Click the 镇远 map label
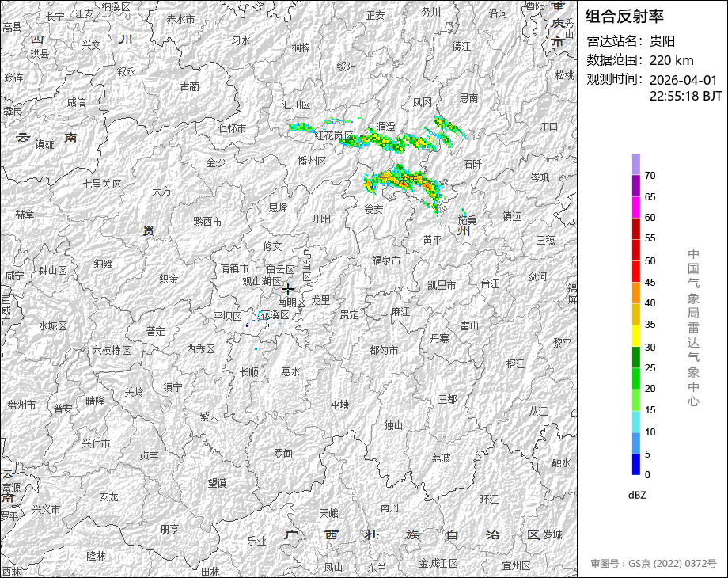The image size is (728, 578). coord(512,216)
